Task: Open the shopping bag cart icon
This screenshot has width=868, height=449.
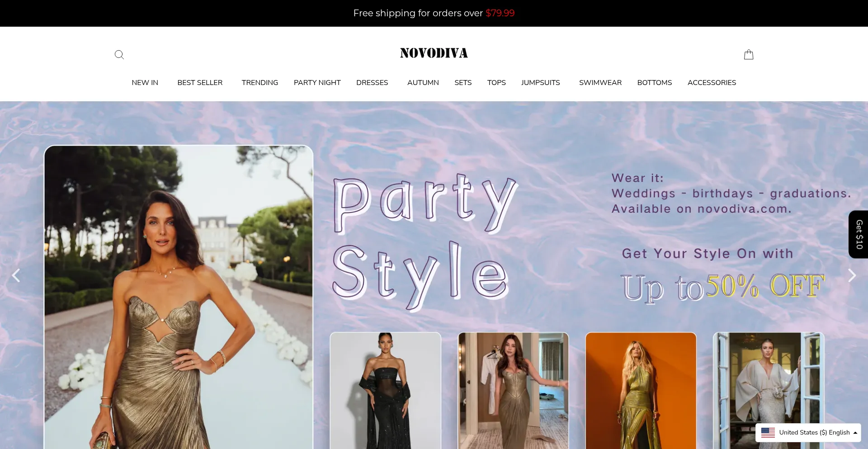Action: (749, 55)
